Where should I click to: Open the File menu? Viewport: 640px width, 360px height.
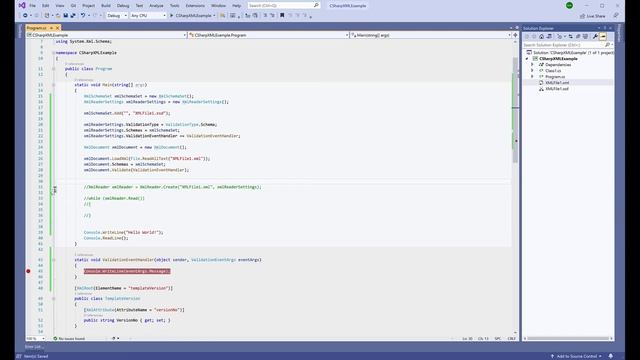[32, 6]
